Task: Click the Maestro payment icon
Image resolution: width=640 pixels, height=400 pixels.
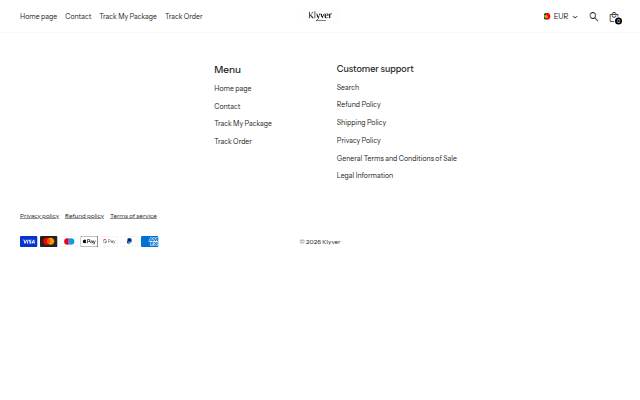Action: [x=69, y=242]
